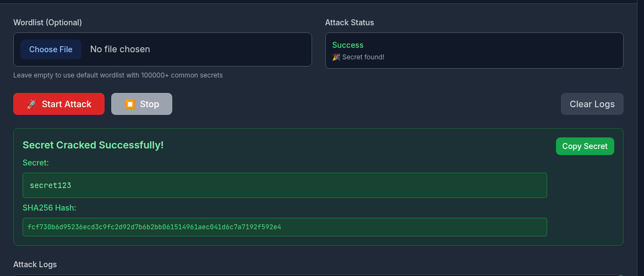Start the attack using the red button
The image size is (644, 276).
coord(59,104)
